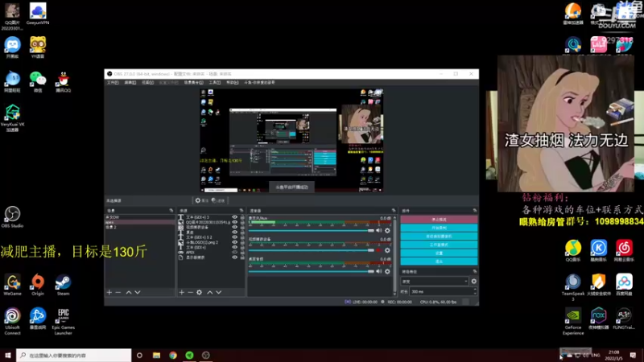Screen dimensions: 644x362
Task: Open the Ubisoft Connect desktop icon
Action: [12, 322]
